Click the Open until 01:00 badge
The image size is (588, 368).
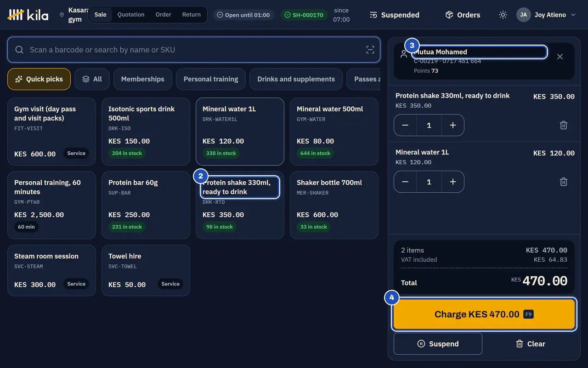243,15
